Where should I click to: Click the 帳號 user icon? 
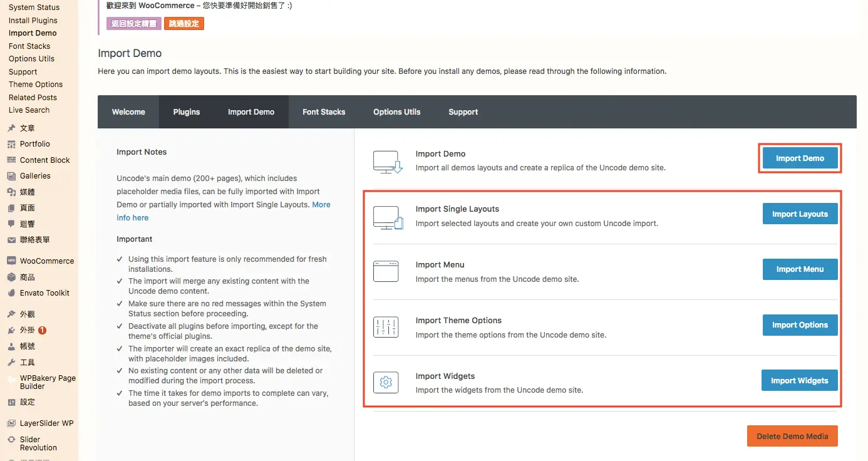click(11, 346)
